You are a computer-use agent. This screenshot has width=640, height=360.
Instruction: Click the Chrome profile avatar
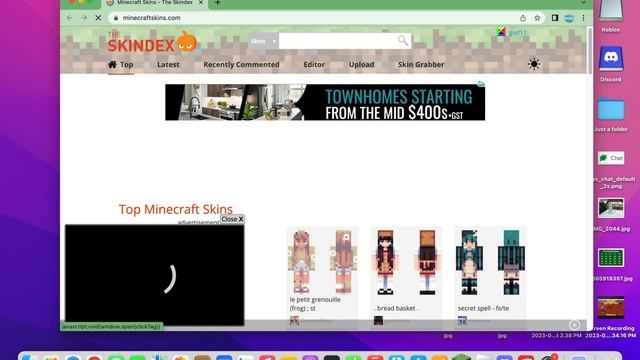[x=569, y=18]
